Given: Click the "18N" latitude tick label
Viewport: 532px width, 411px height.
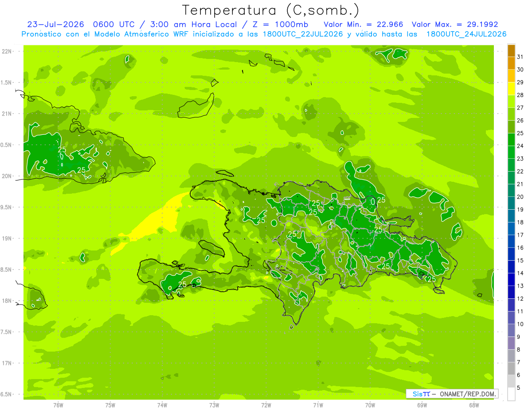Looking at the screenshot, I should 7,301.
